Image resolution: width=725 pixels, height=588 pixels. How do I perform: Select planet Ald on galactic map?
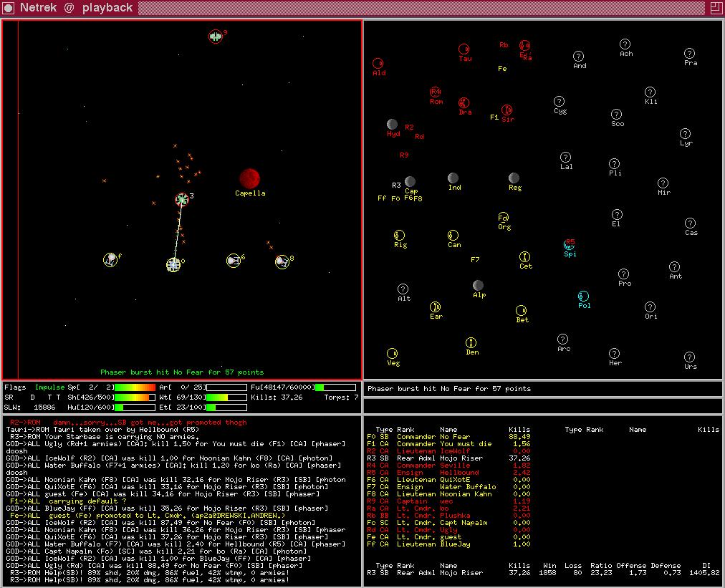pos(378,63)
